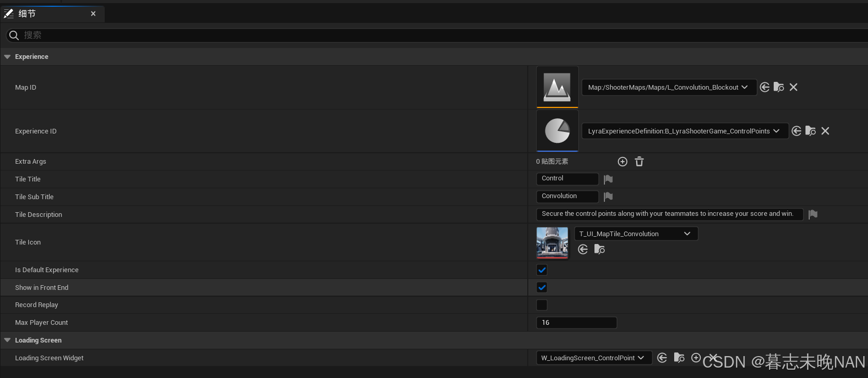Add element to Extra Args

(623, 162)
